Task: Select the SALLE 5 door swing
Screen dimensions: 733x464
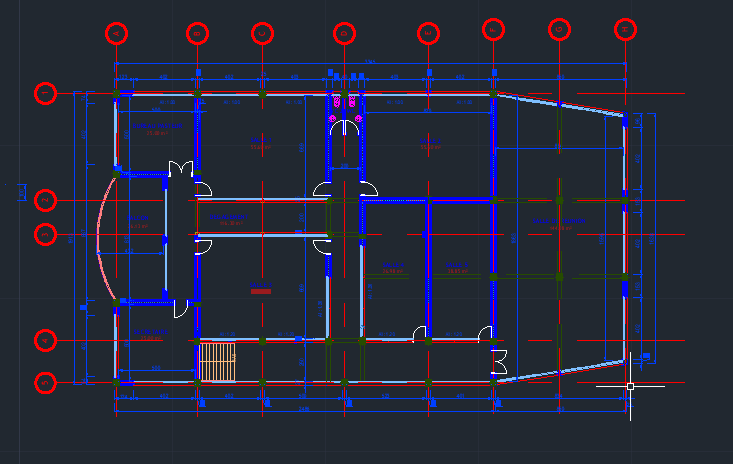Action: pyautogui.click(x=485, y=333)
